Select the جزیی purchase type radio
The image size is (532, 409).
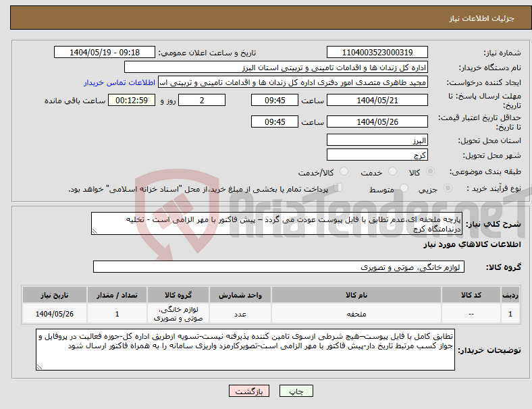(448, 188)
